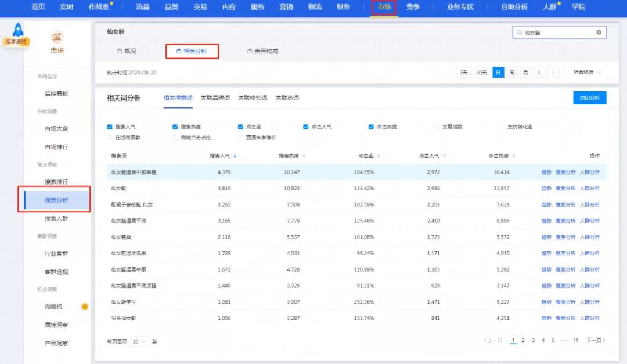
Task: Clear the search box with the X icon
Action: tap(599, 33)
